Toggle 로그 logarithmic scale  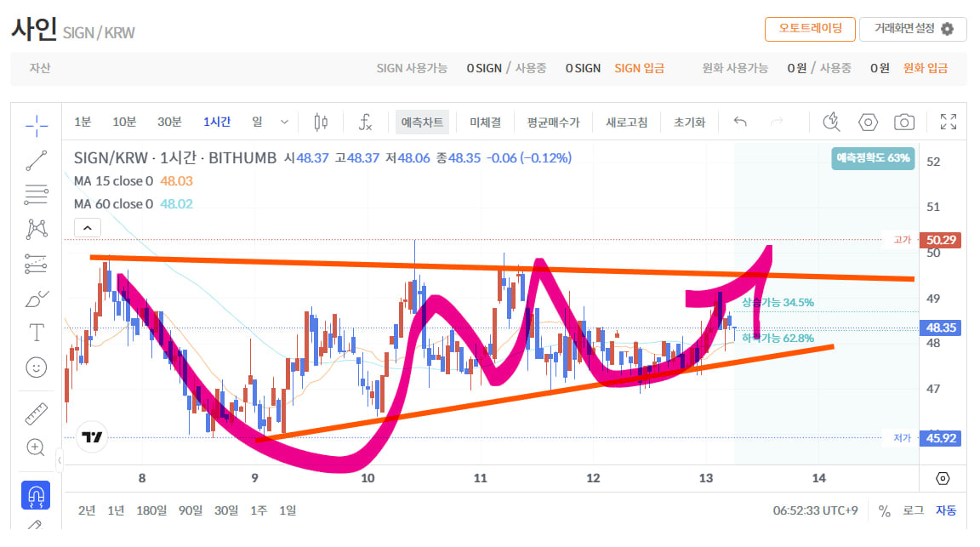[913, 510]
